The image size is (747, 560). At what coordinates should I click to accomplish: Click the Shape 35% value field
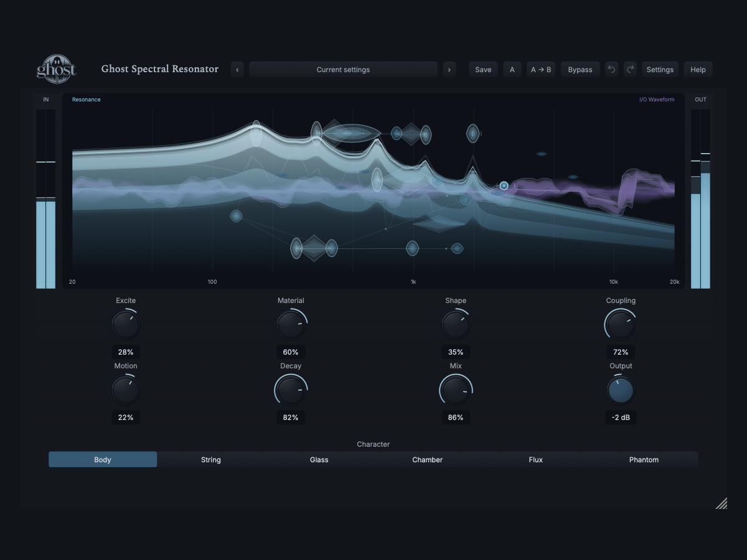tap(456, 352)
